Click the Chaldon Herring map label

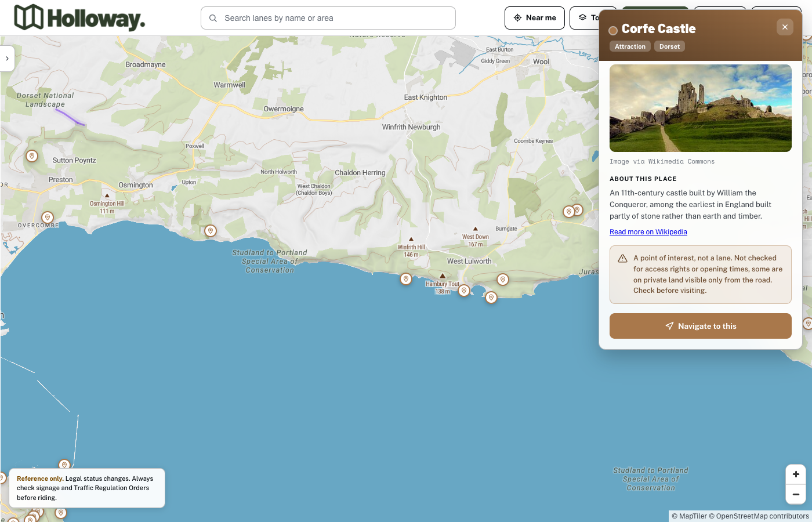coord(360,173)
